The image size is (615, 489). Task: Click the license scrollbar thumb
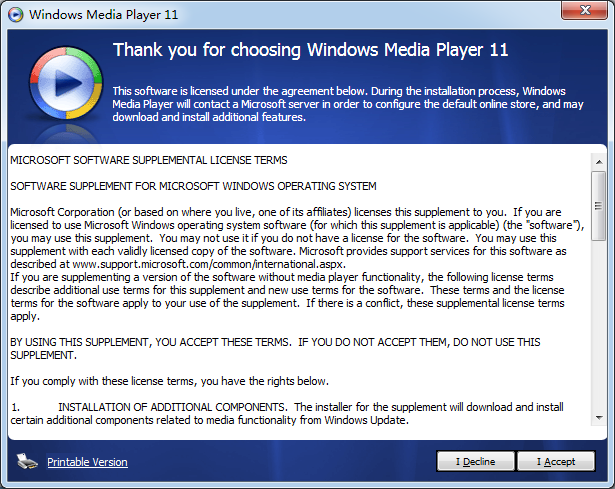(599, 206)
